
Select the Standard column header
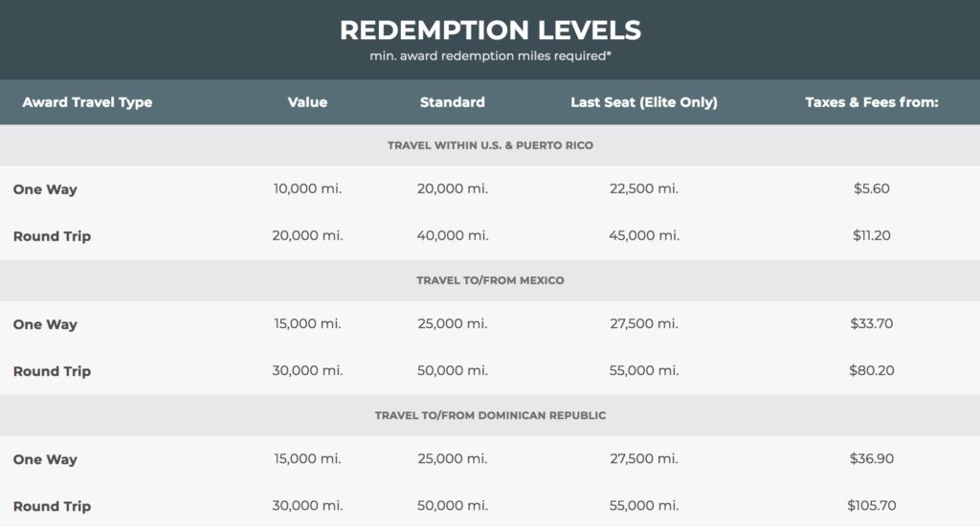point(452,102)
